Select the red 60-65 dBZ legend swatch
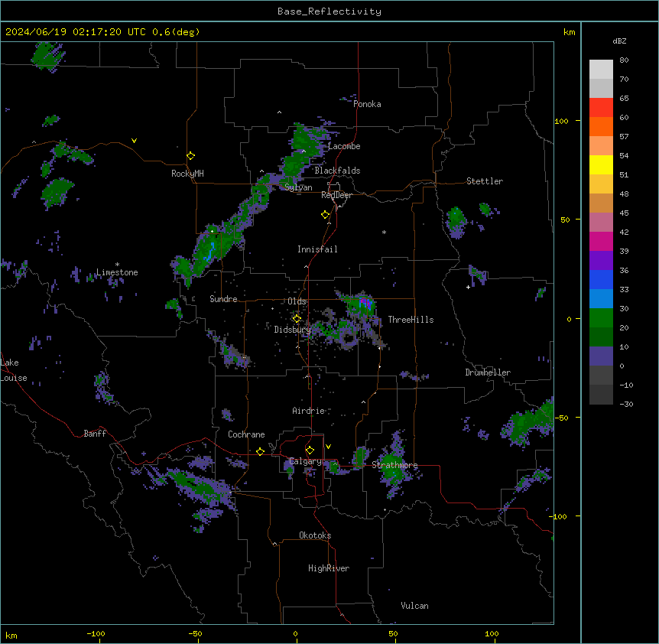The height and width of the screenshot is (644, 659). click(601, 108)
